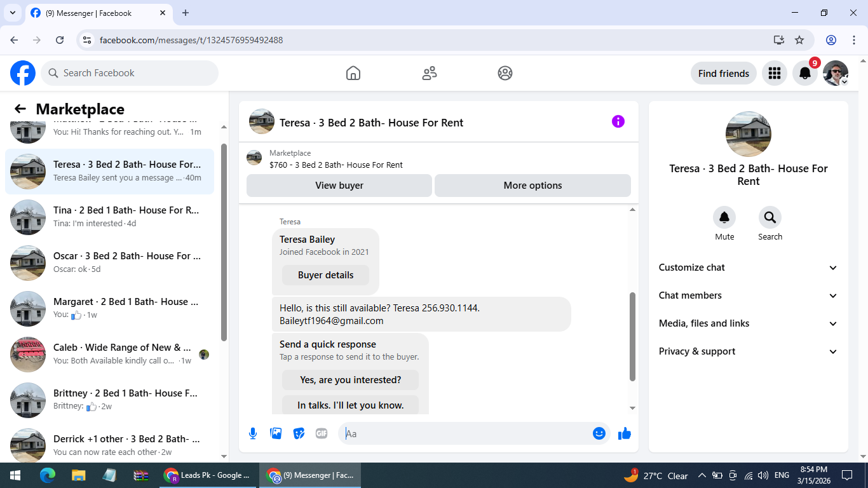The image size is (868, 488).
Task: Reload the page in the browser
Action: click(60, 40)
